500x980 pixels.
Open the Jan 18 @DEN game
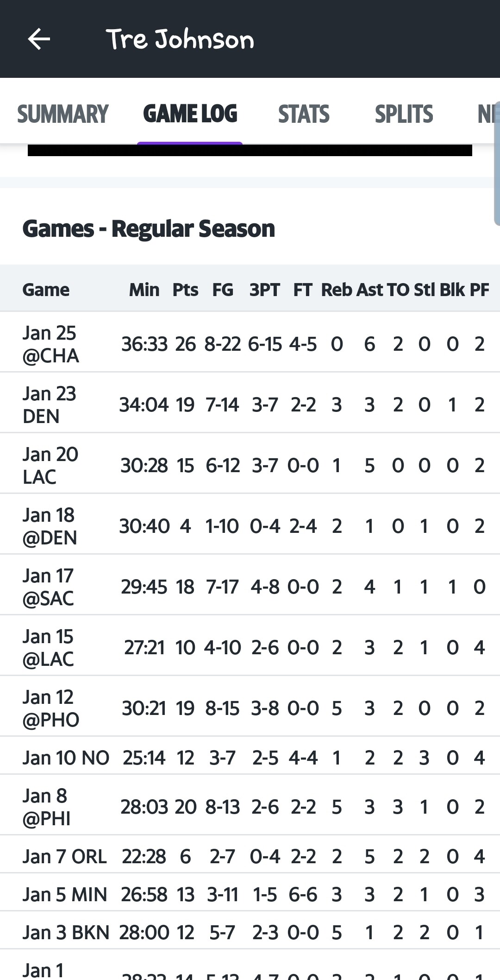(50, 526)
